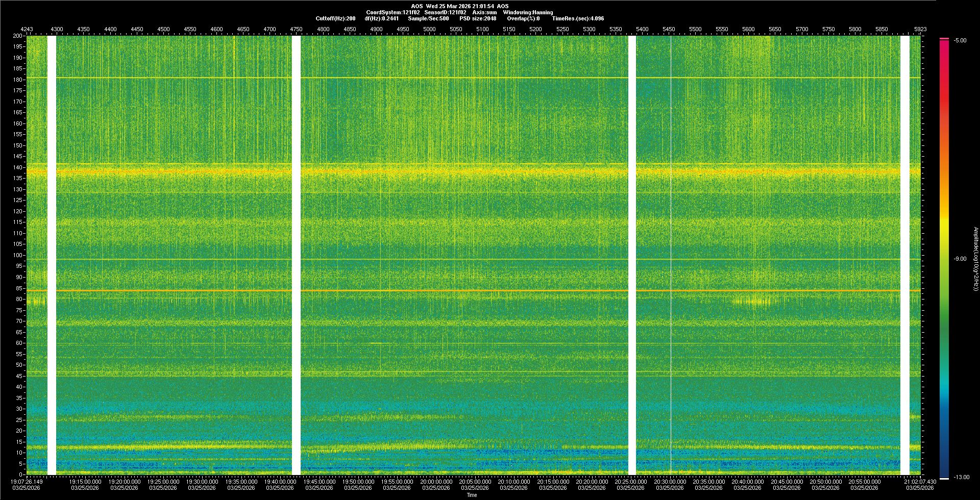Image resolution: width=980 pixels, height=500 pixels.
Task: Click the 100 Hz frequency axis tick
Action: tap(18, 255)
